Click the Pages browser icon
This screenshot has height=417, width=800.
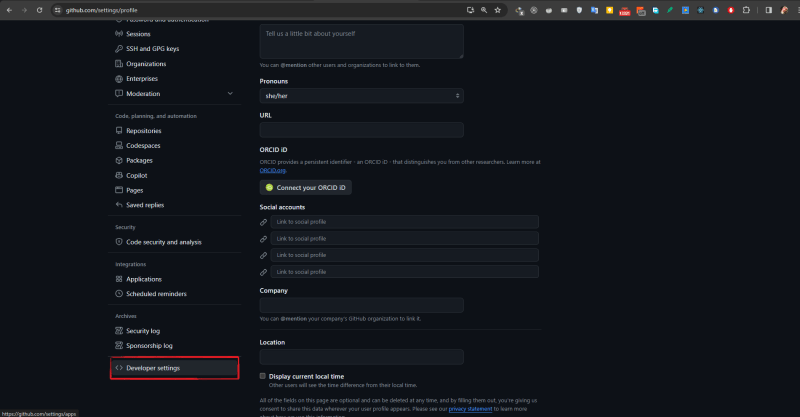(x=119, y=190)
